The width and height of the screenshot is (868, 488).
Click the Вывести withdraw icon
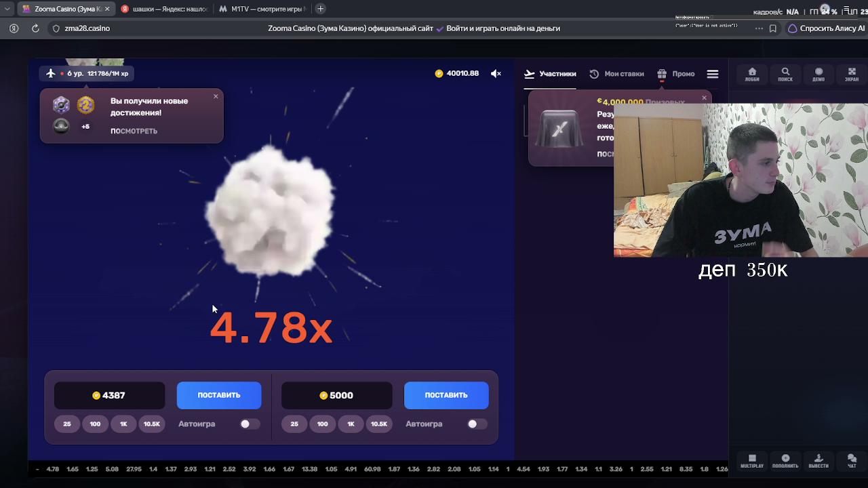pyautogui.click(x=818, y=461)
